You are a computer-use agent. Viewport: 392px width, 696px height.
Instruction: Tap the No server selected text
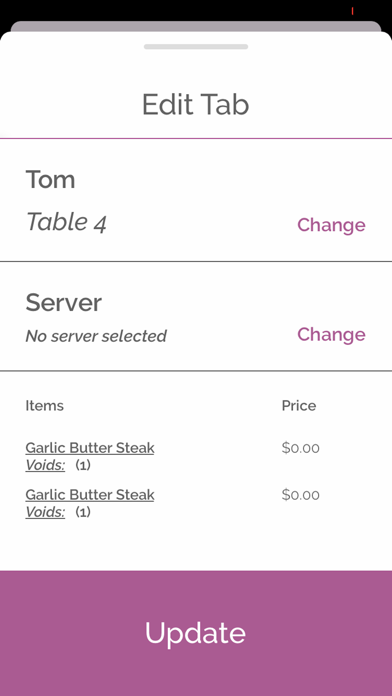tap(96, 336)
